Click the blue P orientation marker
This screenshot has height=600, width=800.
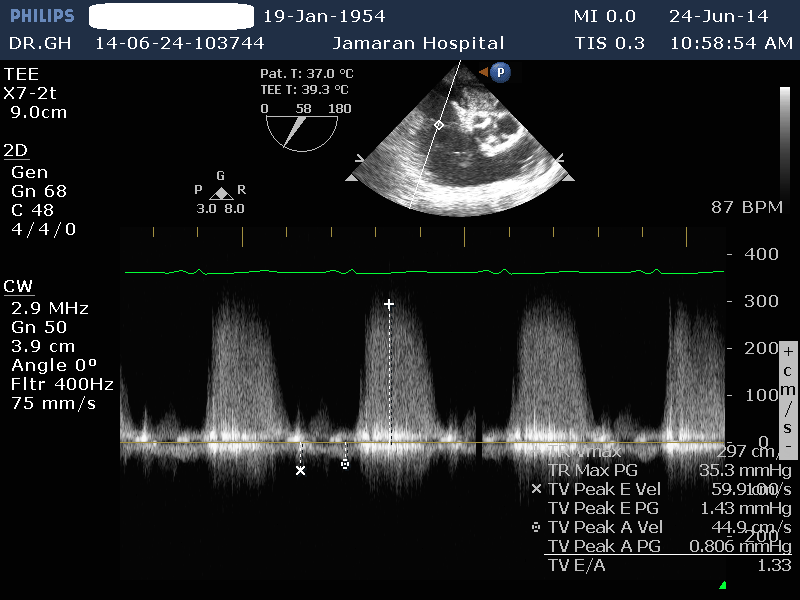(500, 72)
